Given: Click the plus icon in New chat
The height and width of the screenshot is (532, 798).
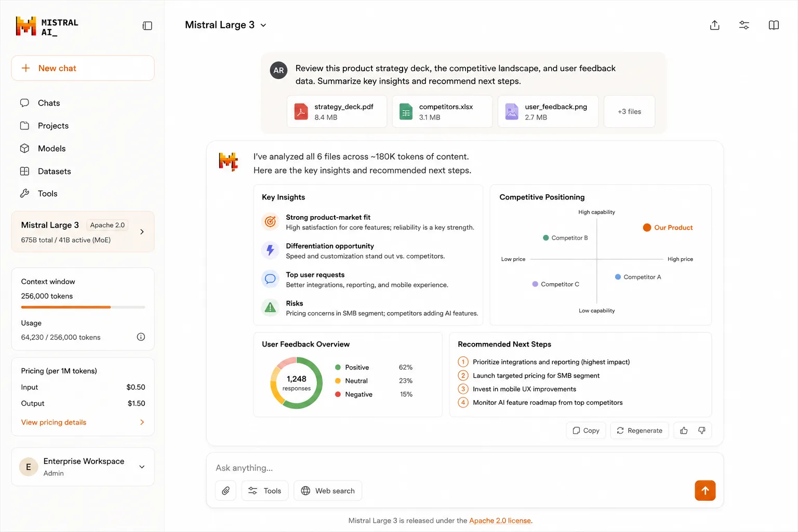Looking at the screenshot, I should click(x=25, y=68).
